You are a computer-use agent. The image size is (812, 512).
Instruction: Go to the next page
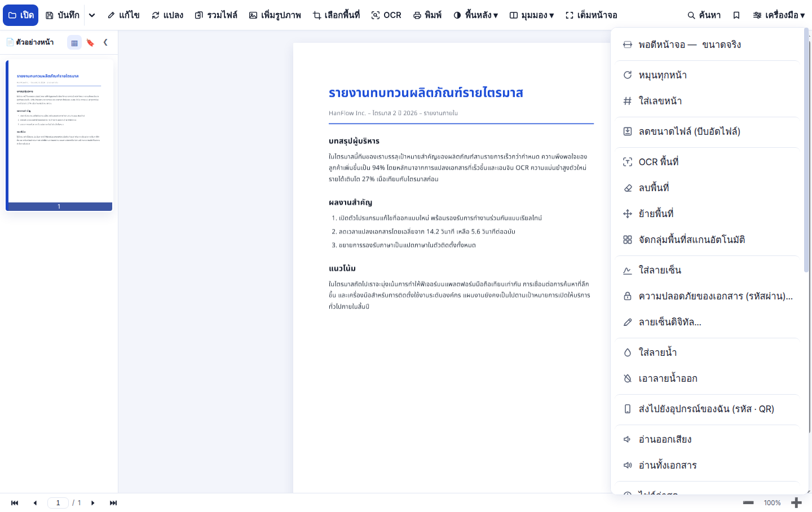point(93,503)
